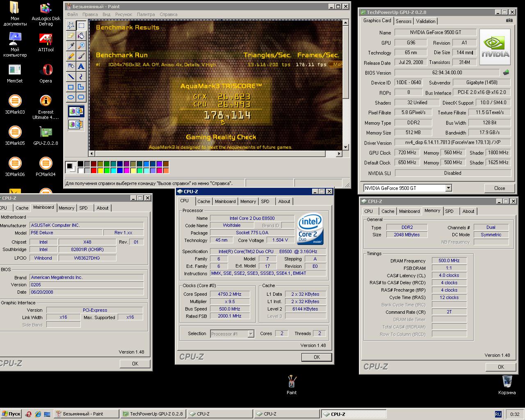Image resolution: width=525 pixels, height=420 pixels.
Task: Select the Rectangle shape tool
Action: point(71,87)
